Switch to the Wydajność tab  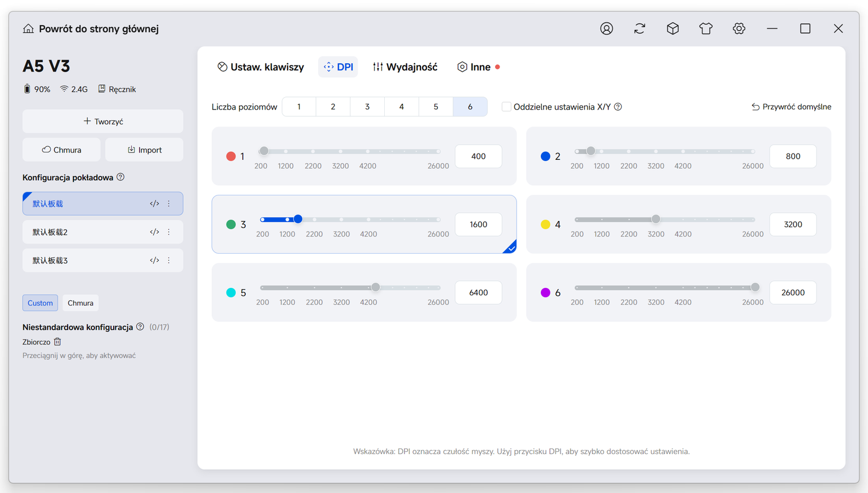coord(405,67)
